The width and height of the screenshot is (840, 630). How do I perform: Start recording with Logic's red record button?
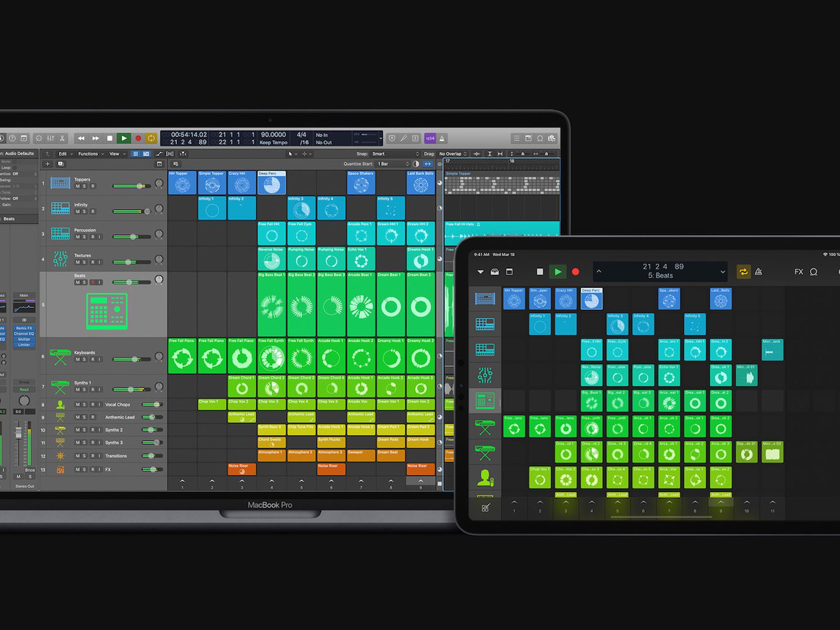pyautogui.click(x=138, y=138)
